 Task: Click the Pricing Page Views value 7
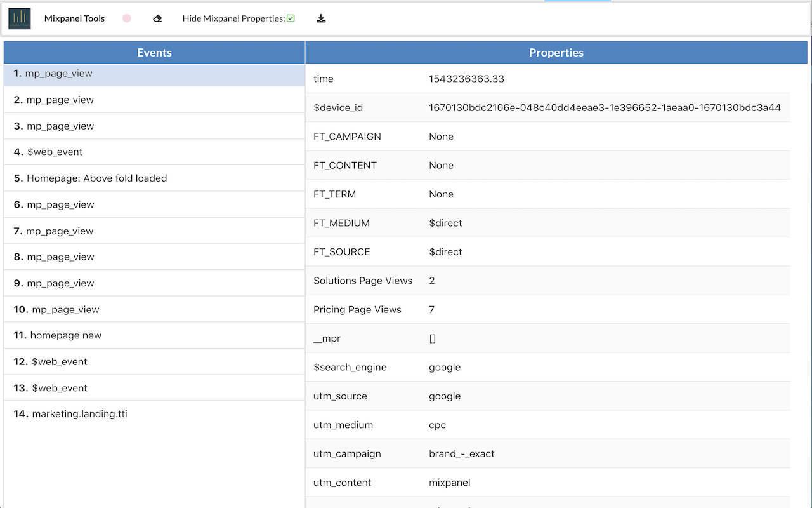[432, 309]
